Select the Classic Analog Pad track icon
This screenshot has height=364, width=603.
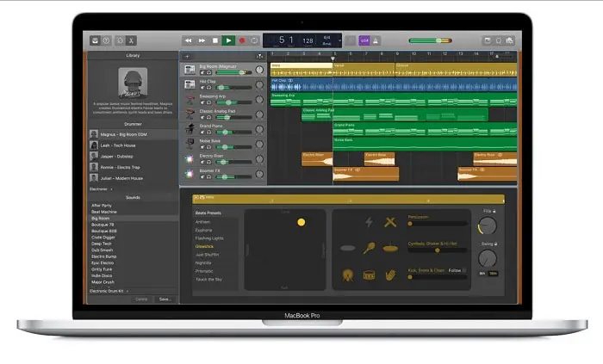click(x=190, y=114)
